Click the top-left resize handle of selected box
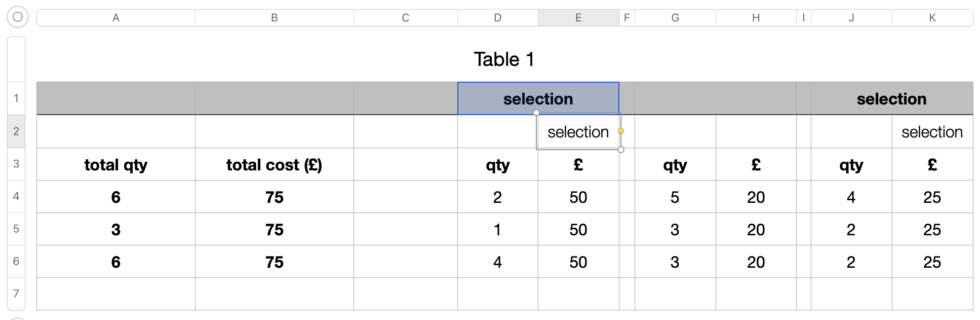Viewport: 980px width, 320px height. pyautogui.click(x=536, y=113)
